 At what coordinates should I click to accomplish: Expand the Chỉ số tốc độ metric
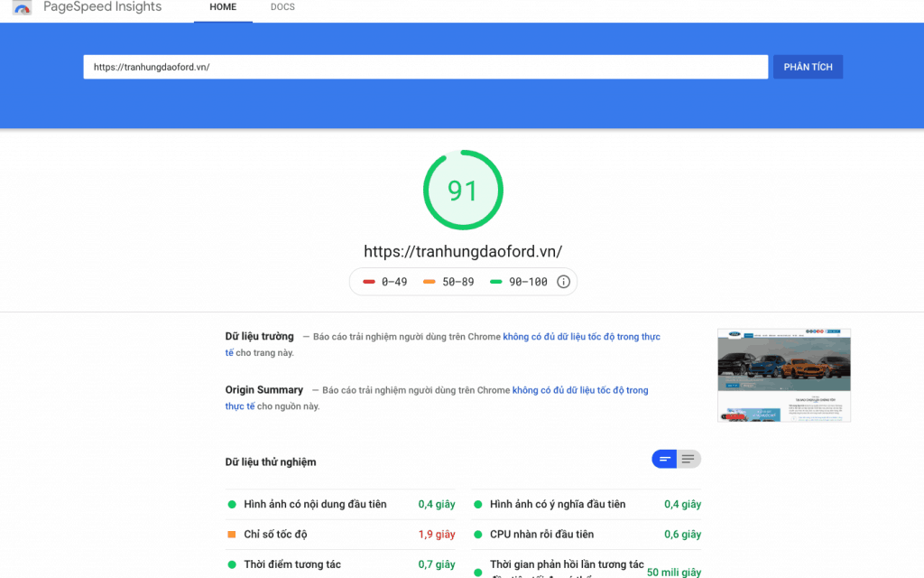pos(275,535)
